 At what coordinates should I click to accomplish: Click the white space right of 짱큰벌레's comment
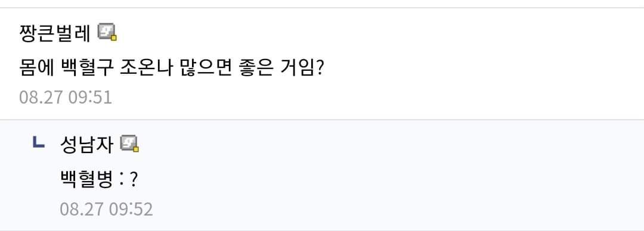[x=485, y=68]
